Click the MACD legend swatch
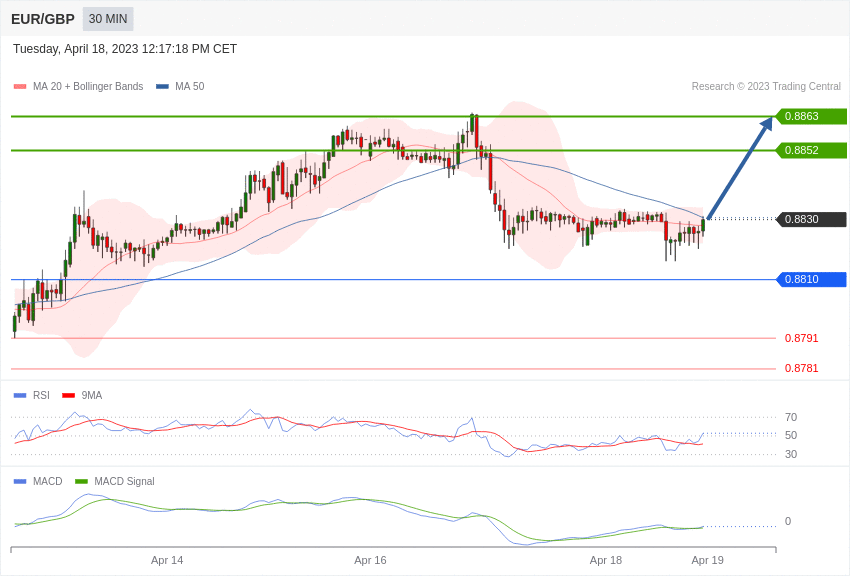The image size is (850, 576). 20,481
